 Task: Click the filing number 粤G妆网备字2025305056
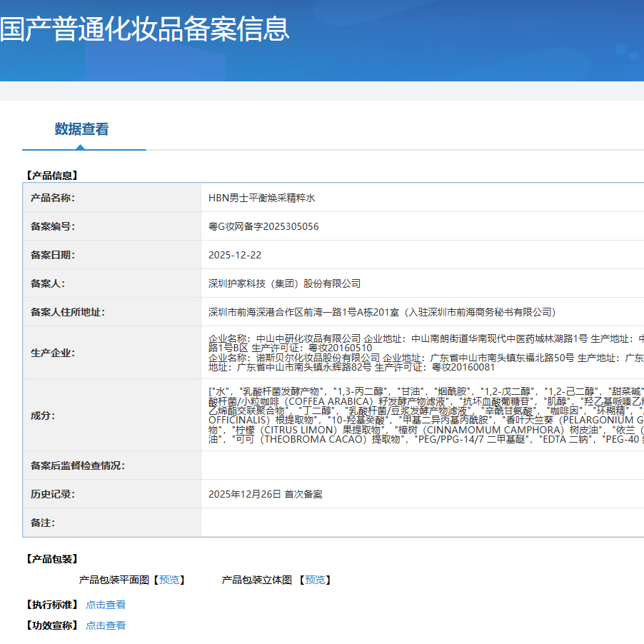pos(263,226)
